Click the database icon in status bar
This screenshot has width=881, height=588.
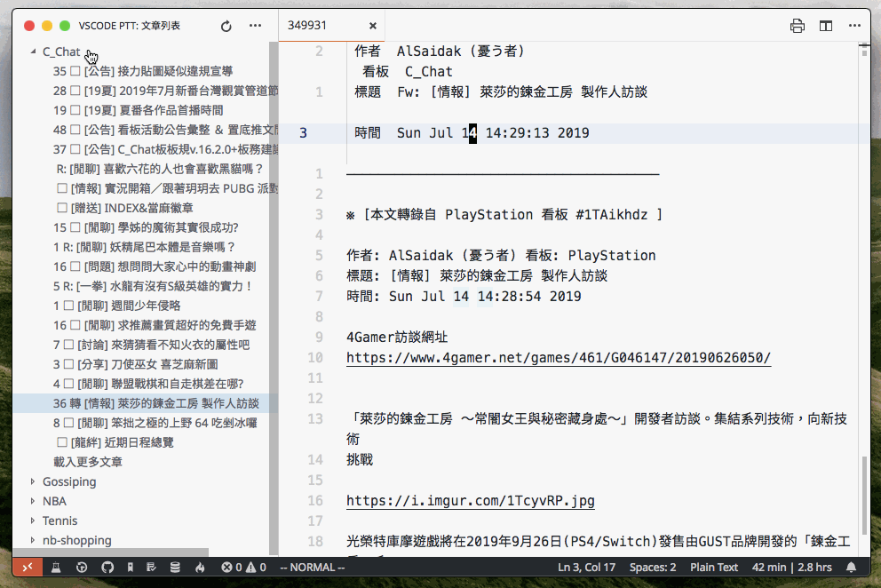pos(175,568)
